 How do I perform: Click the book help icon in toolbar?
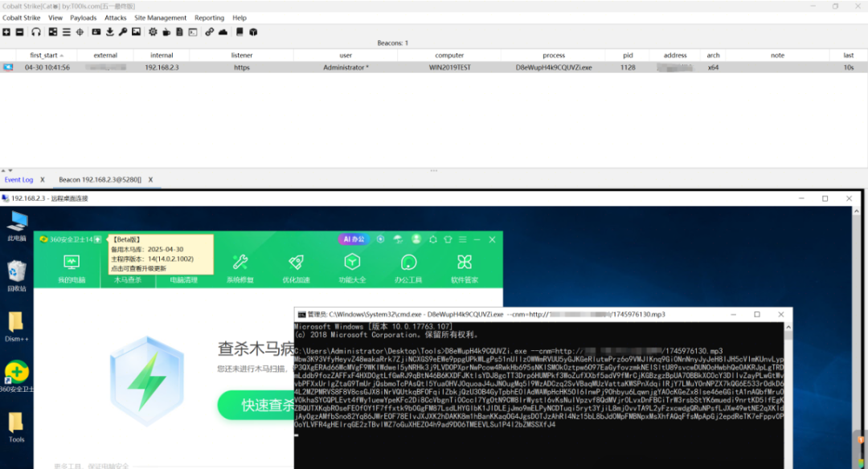(240, 32)
